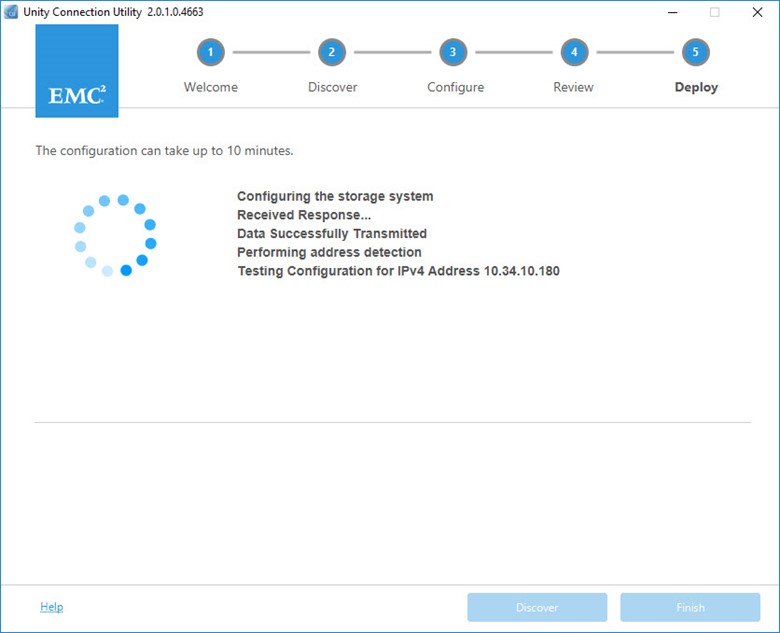Viewport: 780px width, 633px height.
Task: Minimize the Unity Connection Utility window
Action: point(673,12)
